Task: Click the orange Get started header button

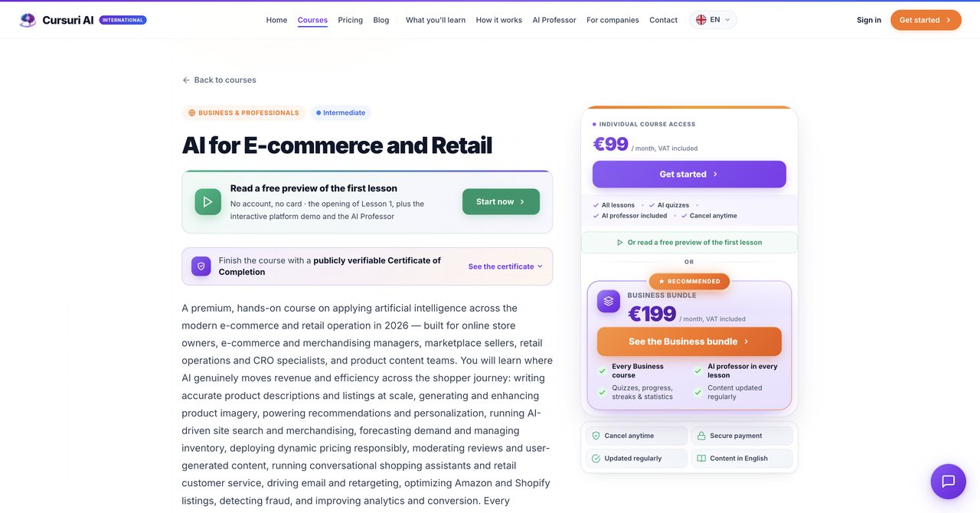Action: coord(926,20)
